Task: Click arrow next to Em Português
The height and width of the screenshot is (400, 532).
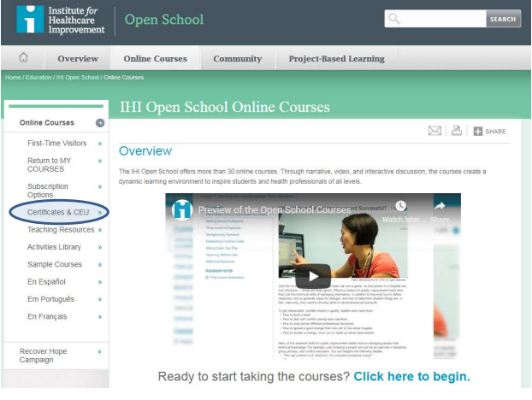Action: [100, 299]
